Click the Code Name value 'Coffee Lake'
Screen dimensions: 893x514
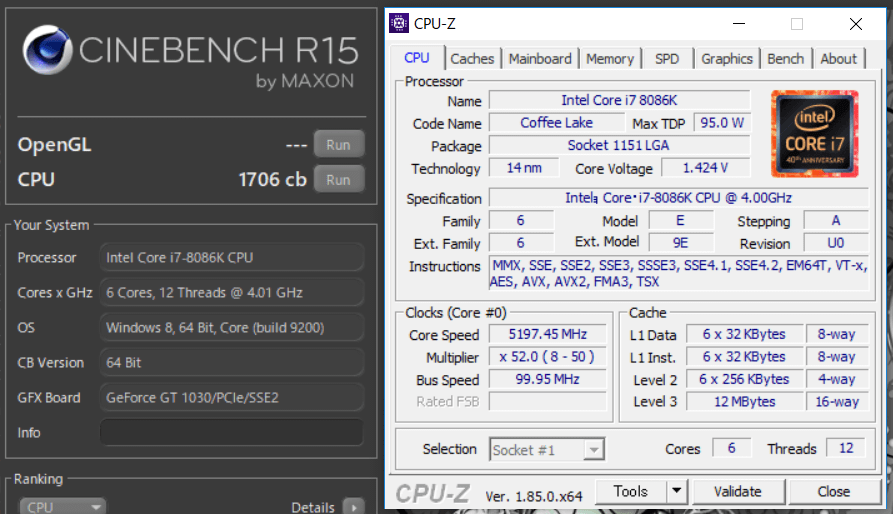[556, 122]
